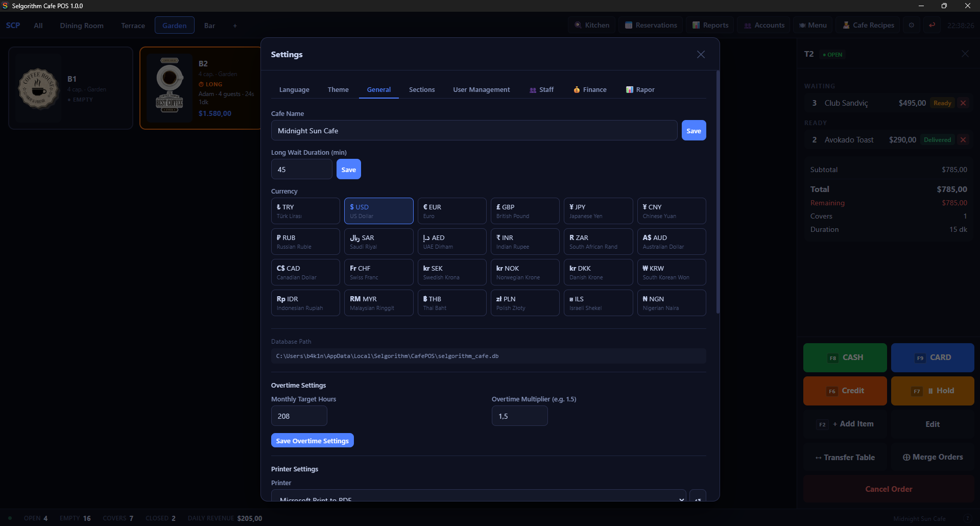The image size is (980, 526).
Task: Select EUR Euro currency
Action: 452,211
